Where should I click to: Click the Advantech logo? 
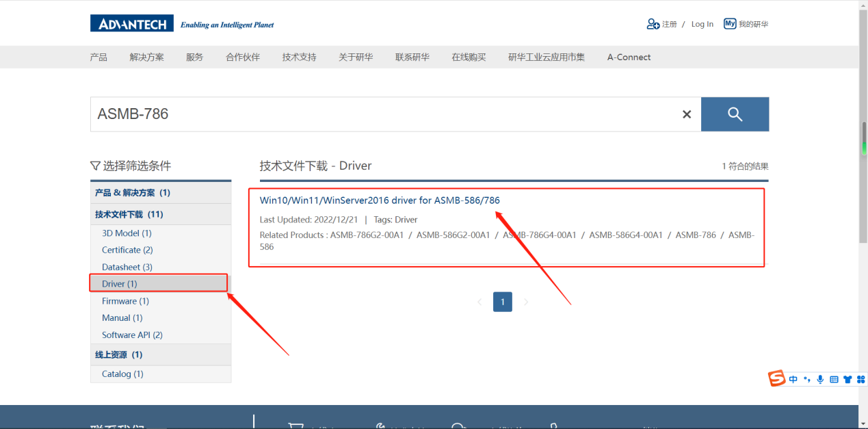click(132, 24)
